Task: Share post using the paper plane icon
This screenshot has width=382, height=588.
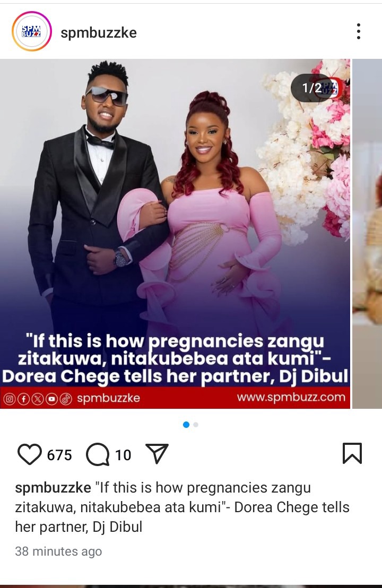Action: tap(157, 454)
